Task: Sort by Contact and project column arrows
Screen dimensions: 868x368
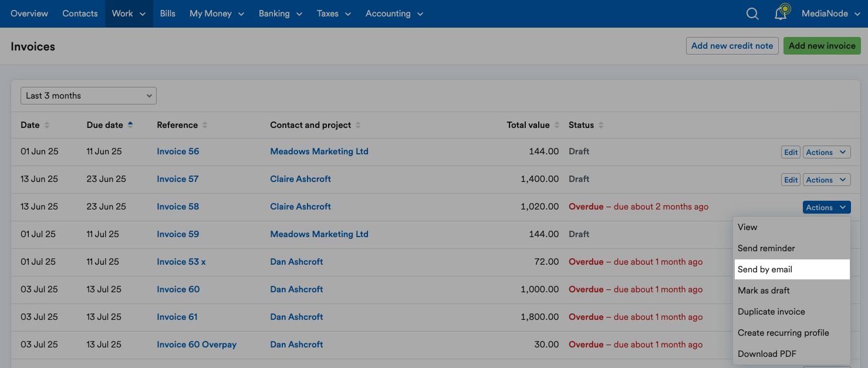Action: pyautogui.click(x=358, y=125)
